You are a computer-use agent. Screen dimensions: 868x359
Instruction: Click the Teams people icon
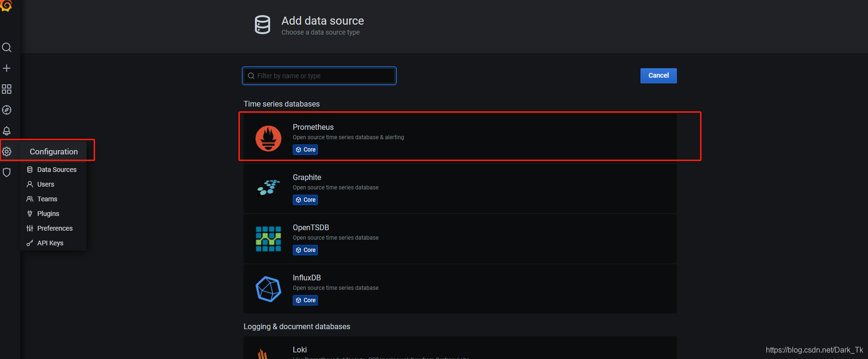[x=30, y=199]
